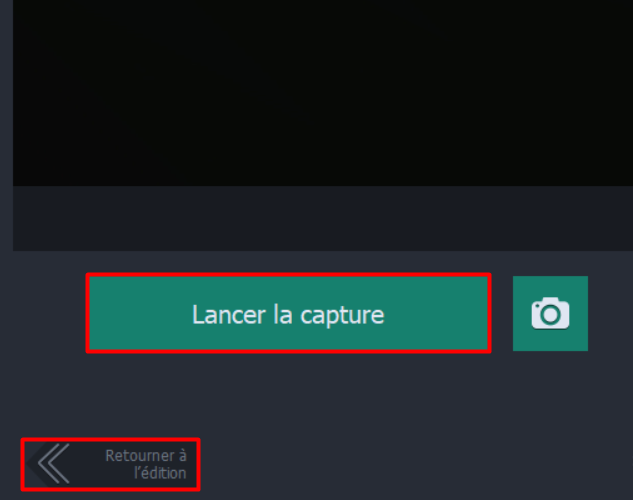633x500 pixels.
Task: Click the video preview thumbnail region
Action: pos(323,93)
